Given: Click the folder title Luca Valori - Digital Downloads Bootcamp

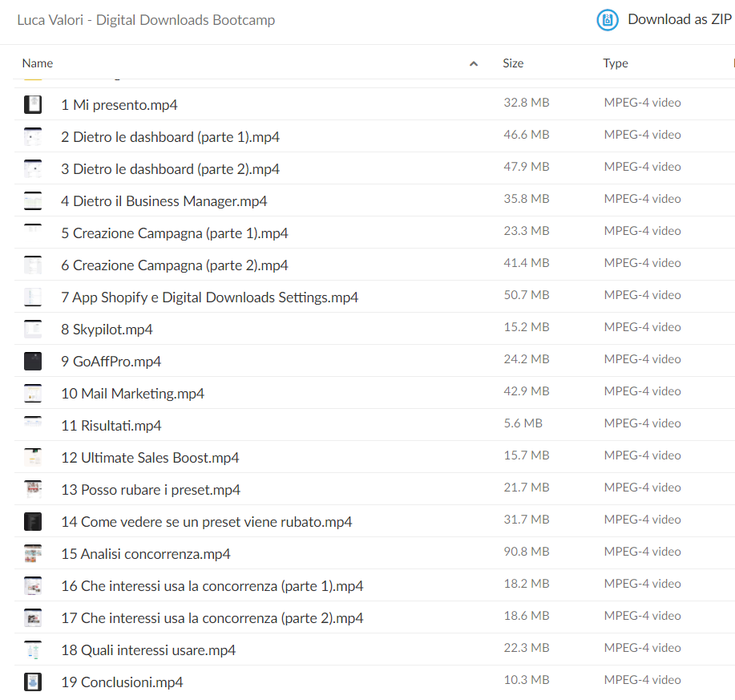Looking at the screenshot, I should [x=146, y=20].
